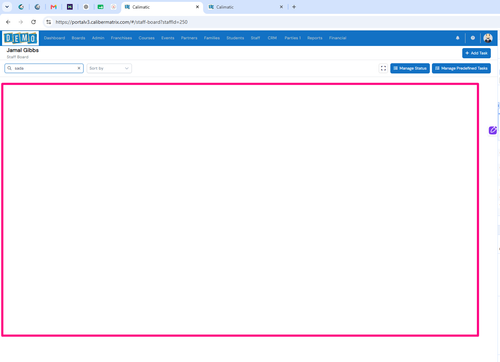Reload the page with refresh icon
This screenshot has width=500, height=362.
(x=33, y=22)
